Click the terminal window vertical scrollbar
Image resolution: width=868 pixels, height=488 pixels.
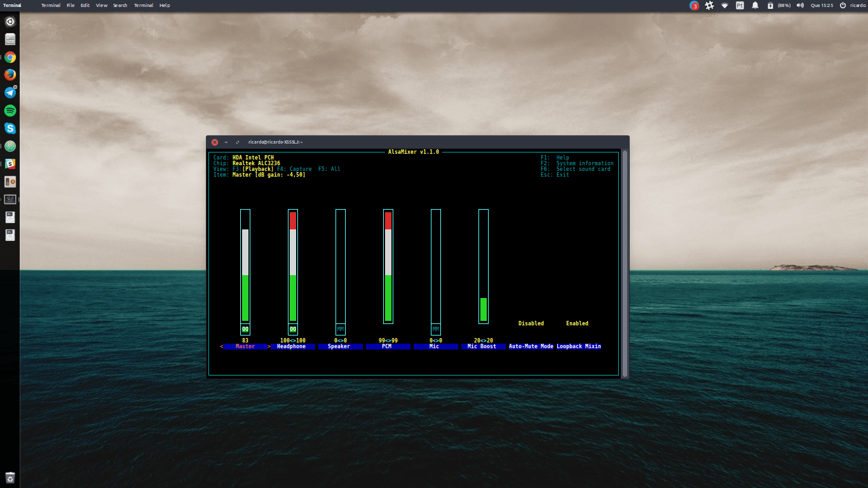coord(625,263)
